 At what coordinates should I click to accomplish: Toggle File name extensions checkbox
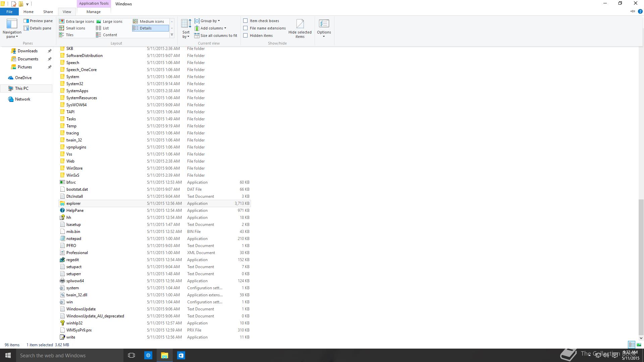pyautogui.click(x=246, y=28)
